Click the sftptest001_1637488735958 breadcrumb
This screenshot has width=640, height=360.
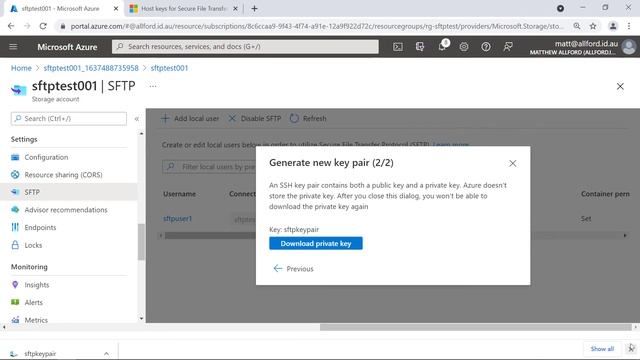[x=91, y=68]
